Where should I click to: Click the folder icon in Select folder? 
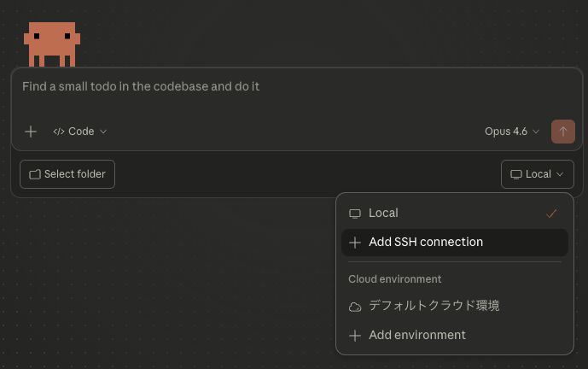[x=35, y=174]
